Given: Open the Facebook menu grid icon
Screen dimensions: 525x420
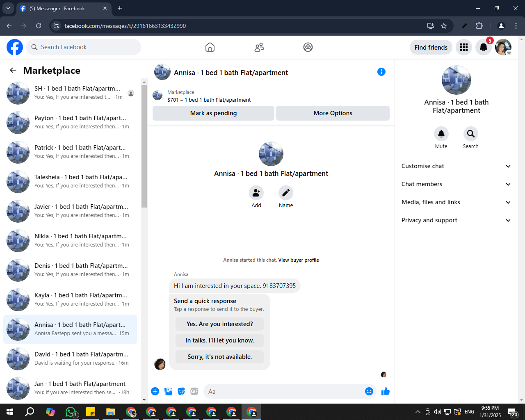Looking at the screenshot, I should (x=464, y=47).
